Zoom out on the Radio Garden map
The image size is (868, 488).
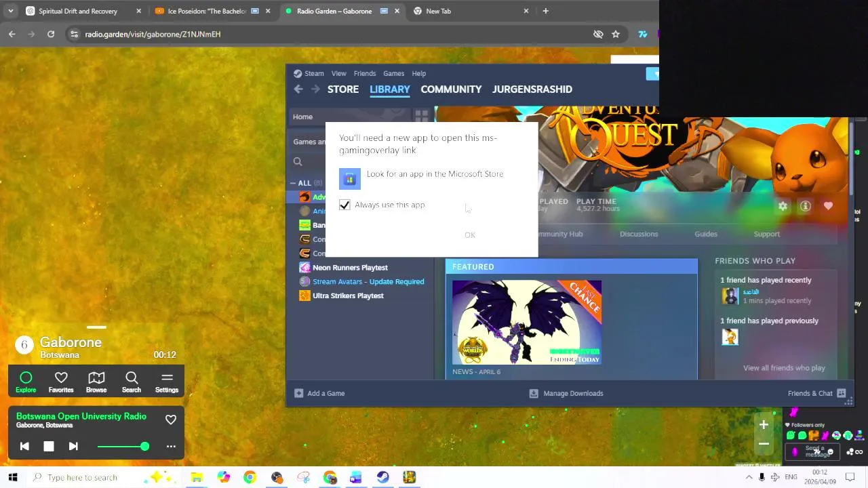pos(764,444)
